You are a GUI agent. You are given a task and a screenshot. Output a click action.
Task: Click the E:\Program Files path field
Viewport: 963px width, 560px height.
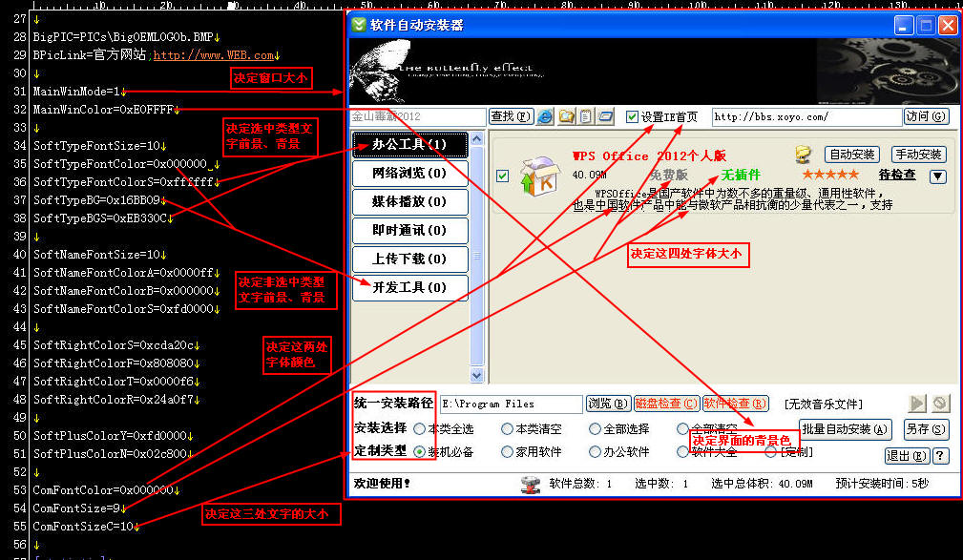tap(511, 404)
